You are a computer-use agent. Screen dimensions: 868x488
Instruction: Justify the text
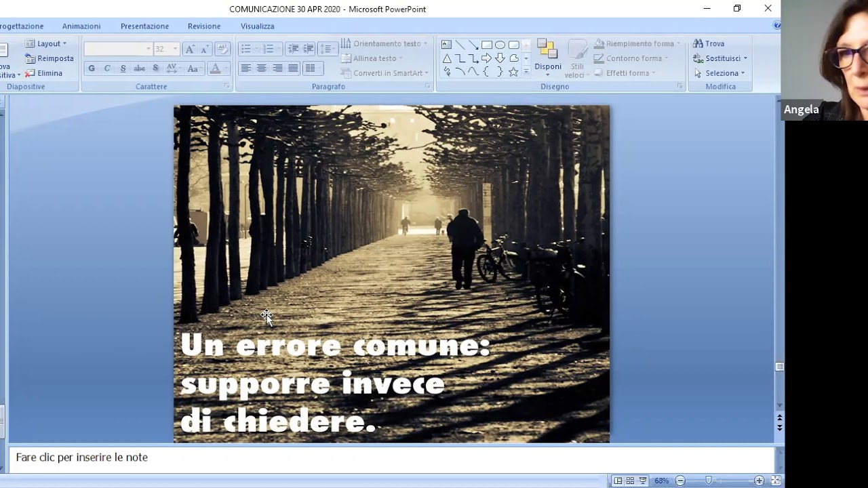click(x=293, y=68)
